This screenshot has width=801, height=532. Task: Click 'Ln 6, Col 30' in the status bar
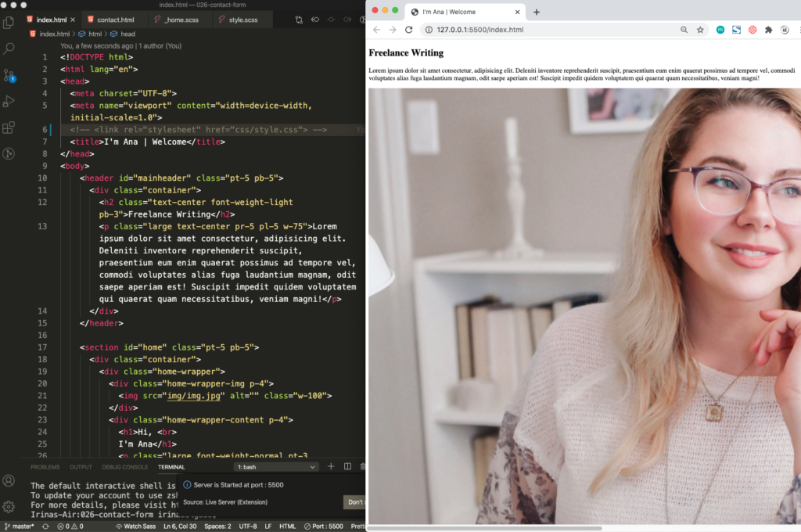click(x=180, y=527)
